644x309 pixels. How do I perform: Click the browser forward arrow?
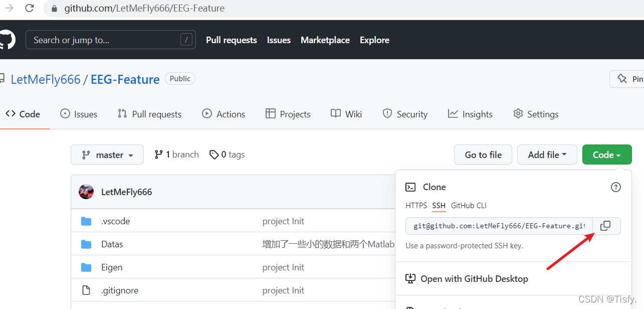pyautogui.click(x=9, y=8)
